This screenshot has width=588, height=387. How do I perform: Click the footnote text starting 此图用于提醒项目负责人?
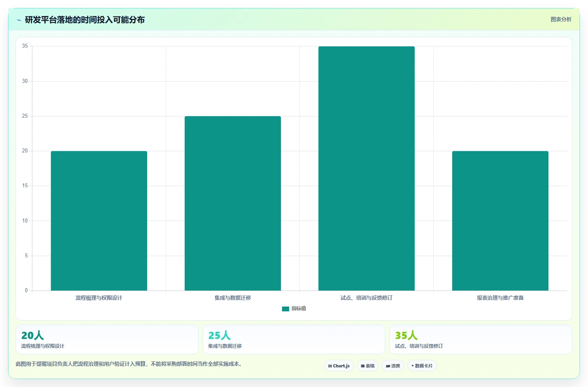129,364
